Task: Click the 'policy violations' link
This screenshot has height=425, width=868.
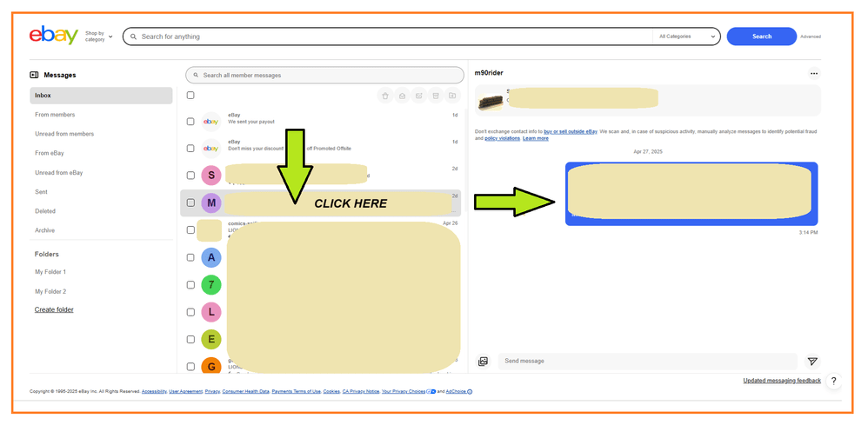Action: [502, 138]
